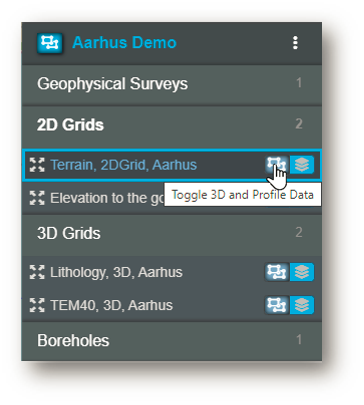This screenshot has width=364, height=405.
Task: Collapse the 2D Grids section
Action: pos(172,125)
